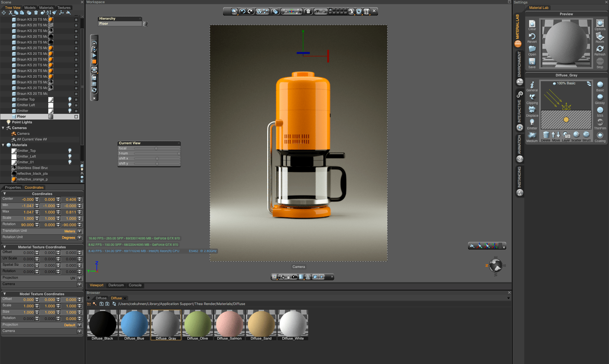Open the Medium material settings
609x364 pixels.
tap(532, 137)
